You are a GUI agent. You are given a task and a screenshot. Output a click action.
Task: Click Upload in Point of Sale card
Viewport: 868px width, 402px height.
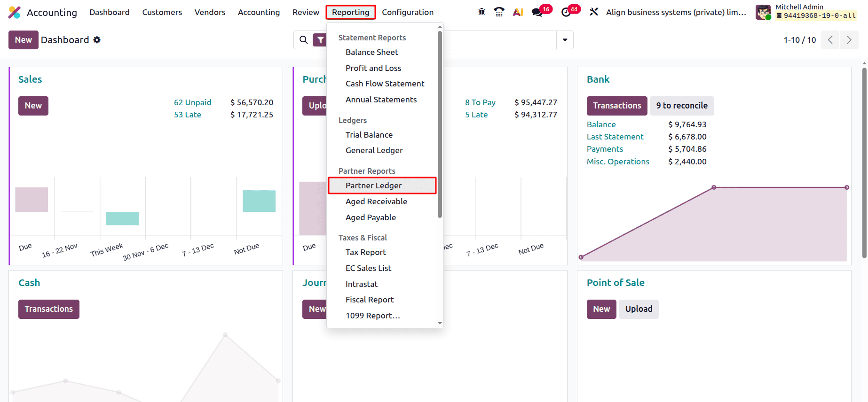click(639, 309)
